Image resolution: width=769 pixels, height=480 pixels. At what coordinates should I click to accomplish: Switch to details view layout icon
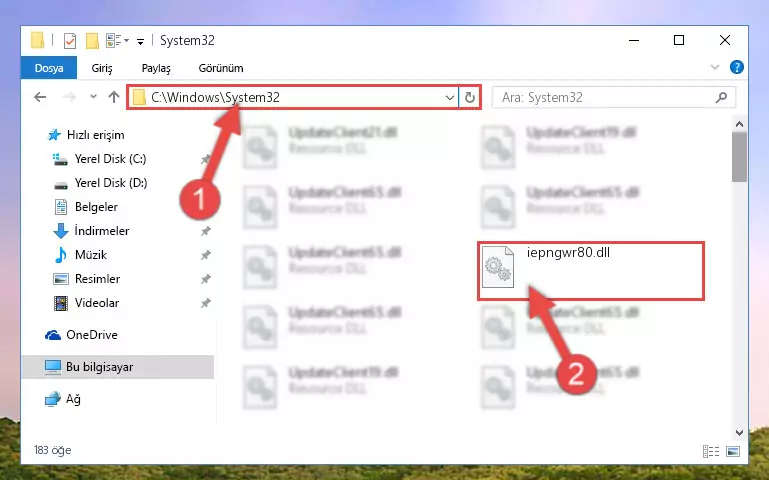coord(711,451)
